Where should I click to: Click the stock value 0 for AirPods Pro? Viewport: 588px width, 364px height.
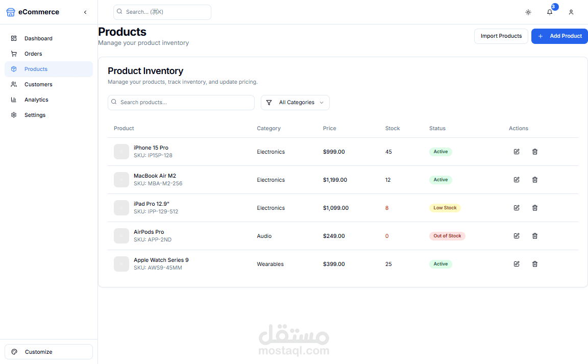[x=387, y=236]
